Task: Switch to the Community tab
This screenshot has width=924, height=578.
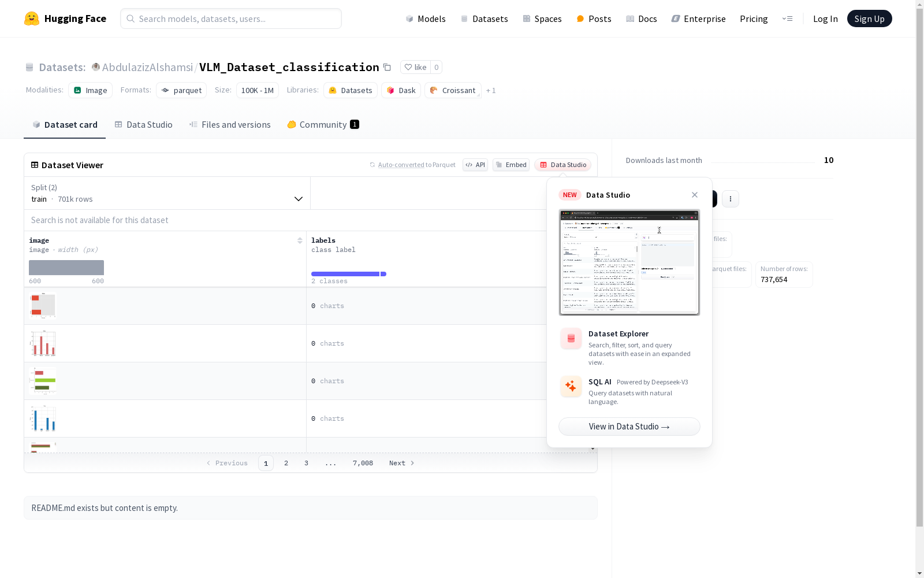Action: (x=323, y=124)
